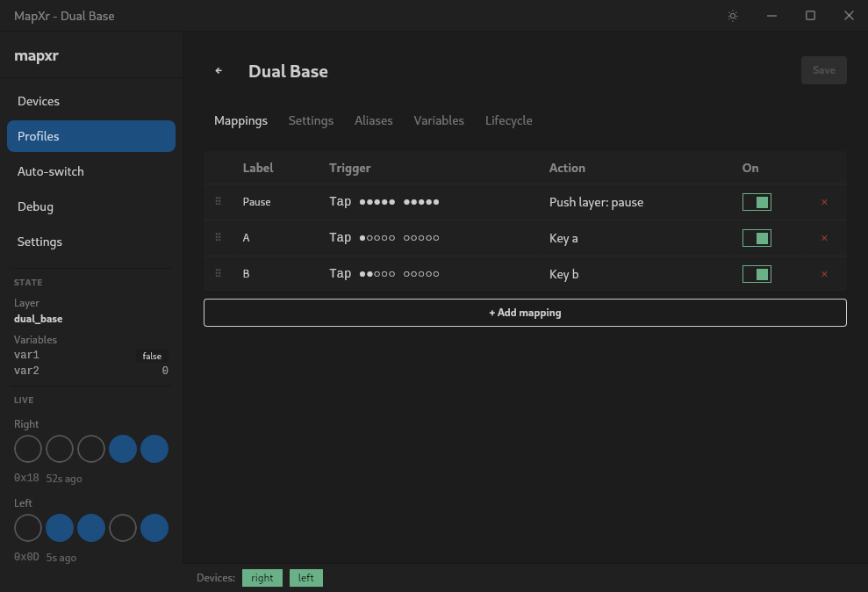Image resolution: width=868 pixels, height=592 pixels.
Task: Click the red X to delete Pause mapping
Action: (824, 201)
